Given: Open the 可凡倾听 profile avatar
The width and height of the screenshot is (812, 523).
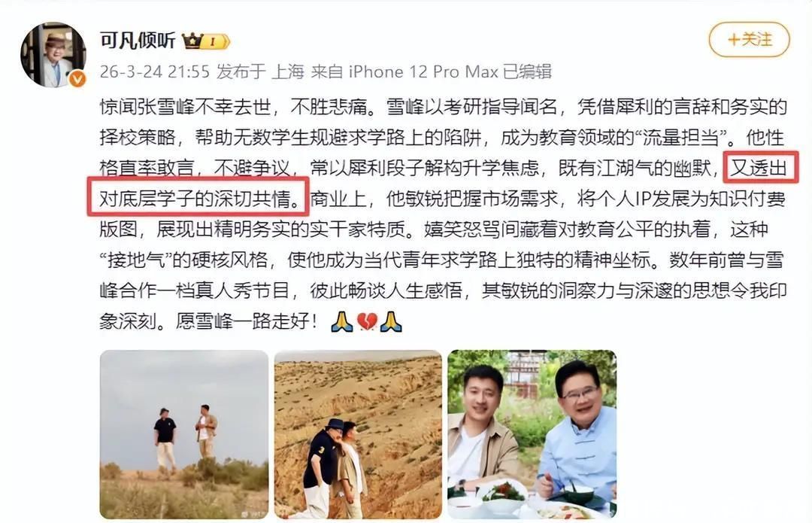Looking at the screenshot, I should click(x=53, y=54).
